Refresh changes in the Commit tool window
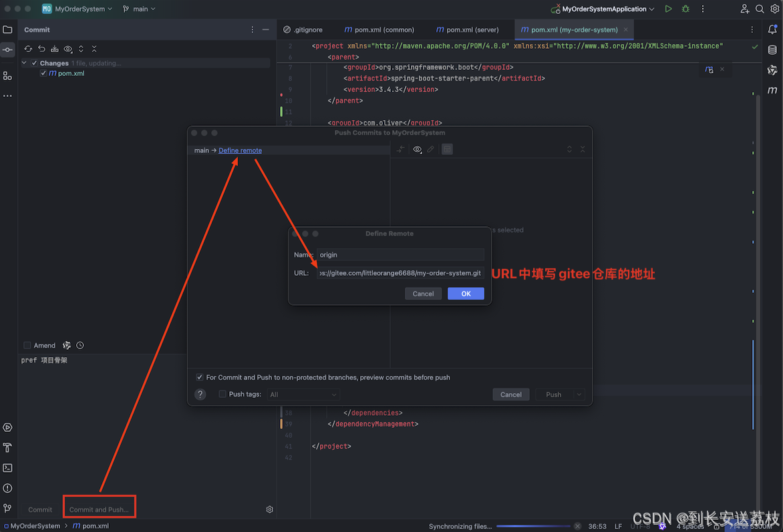Screen dimensions: 783x532 point(27,49)
